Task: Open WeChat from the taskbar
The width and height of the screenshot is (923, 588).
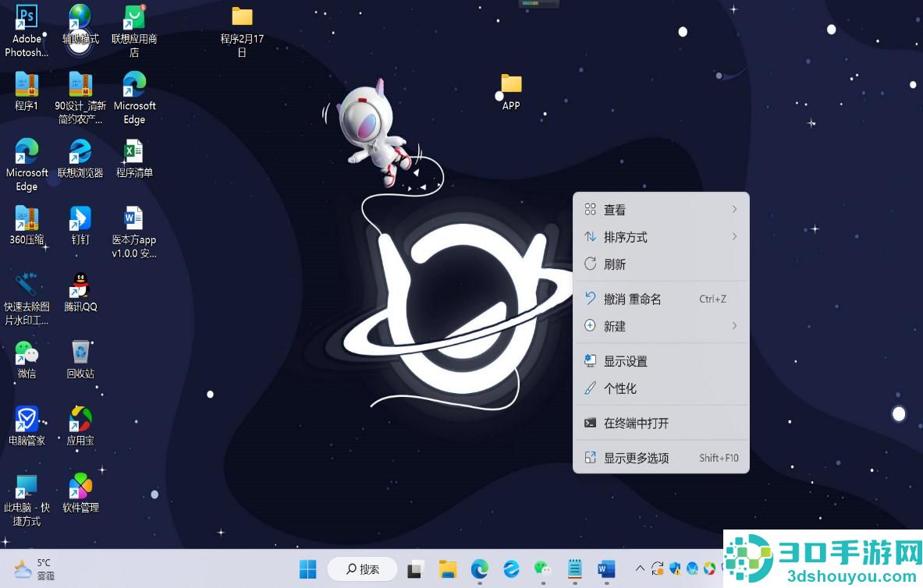Action: 543,569
